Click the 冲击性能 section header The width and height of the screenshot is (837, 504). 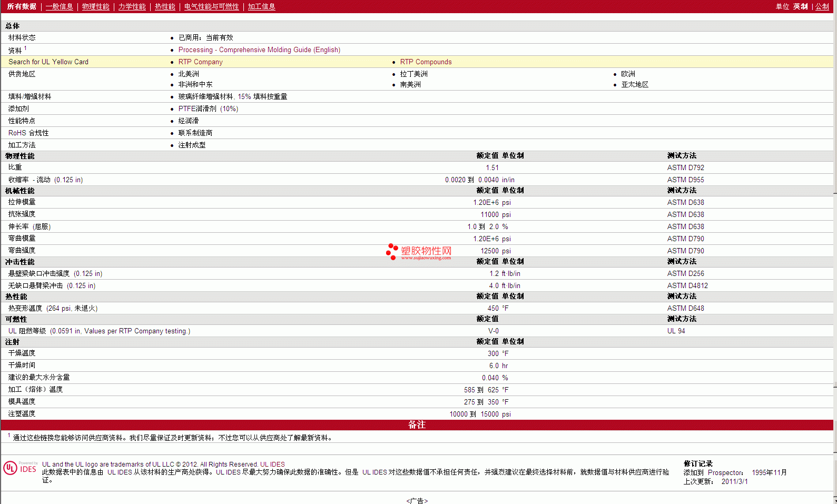point(20,262)
